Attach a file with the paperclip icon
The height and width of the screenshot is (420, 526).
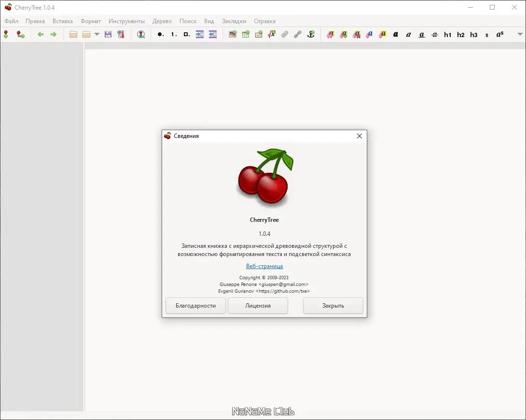tap(284, 34)
